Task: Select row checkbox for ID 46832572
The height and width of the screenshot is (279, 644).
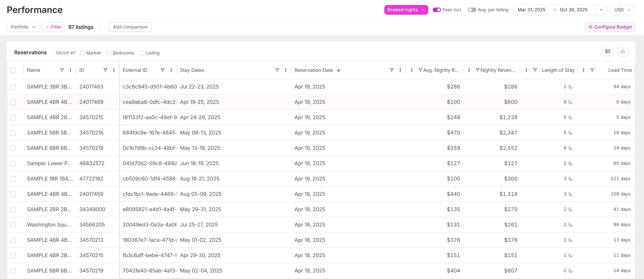Action: (x=13, y=164)
